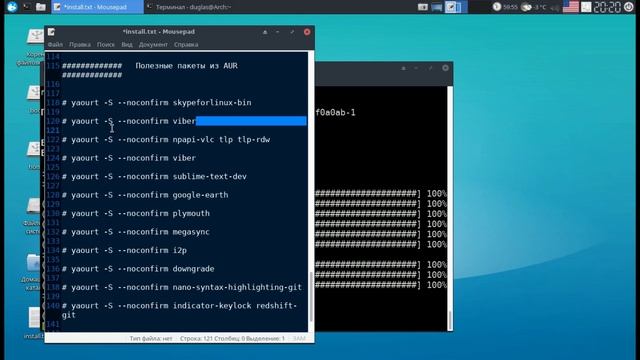Click the ЗАМ overwrite indicator in status bar
This screenshot has width=640, height=360.
click(x=299, y=338)
